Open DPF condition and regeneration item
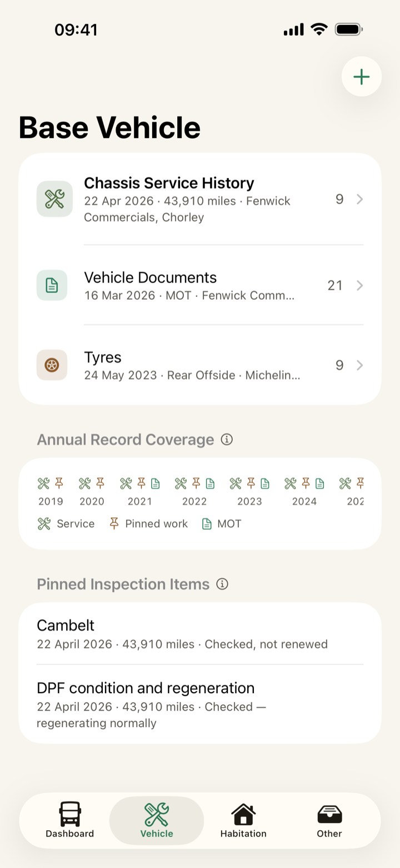This screenshot has width=400, height=868. 200,704
